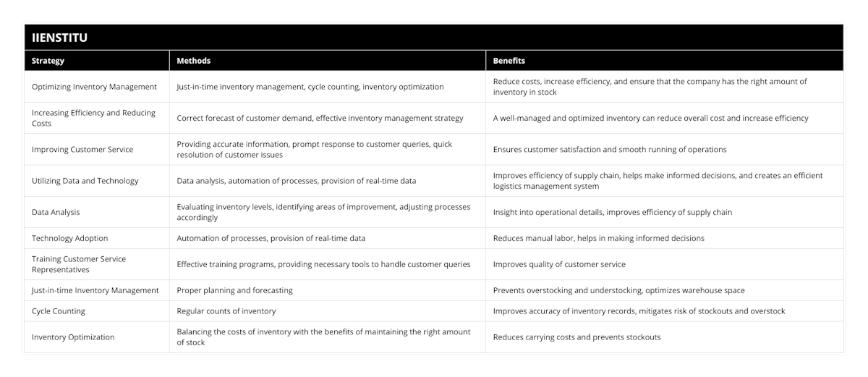Screen dimensions: 868x377
Task: Click the Regular counts of inventory method
Action: pyautogui.click(x=226, y=311)
